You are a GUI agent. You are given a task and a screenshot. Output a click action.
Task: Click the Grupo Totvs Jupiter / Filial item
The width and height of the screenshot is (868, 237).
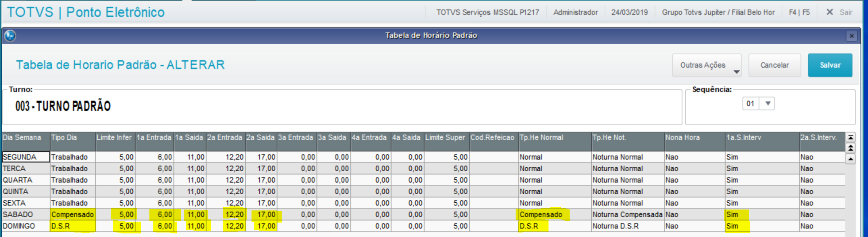point(718,12)
